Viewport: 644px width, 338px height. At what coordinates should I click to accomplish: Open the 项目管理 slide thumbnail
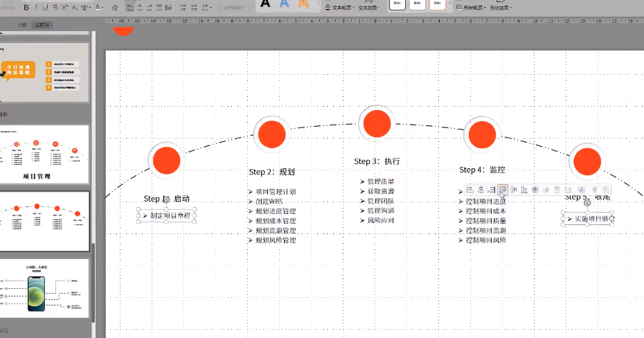pyautogui.click(x=44, y=154)
